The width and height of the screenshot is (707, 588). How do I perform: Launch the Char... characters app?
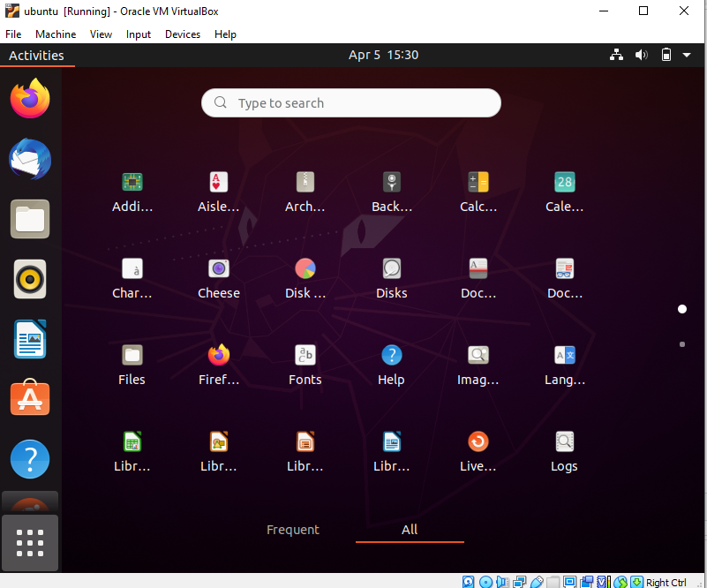click(132, 279)
